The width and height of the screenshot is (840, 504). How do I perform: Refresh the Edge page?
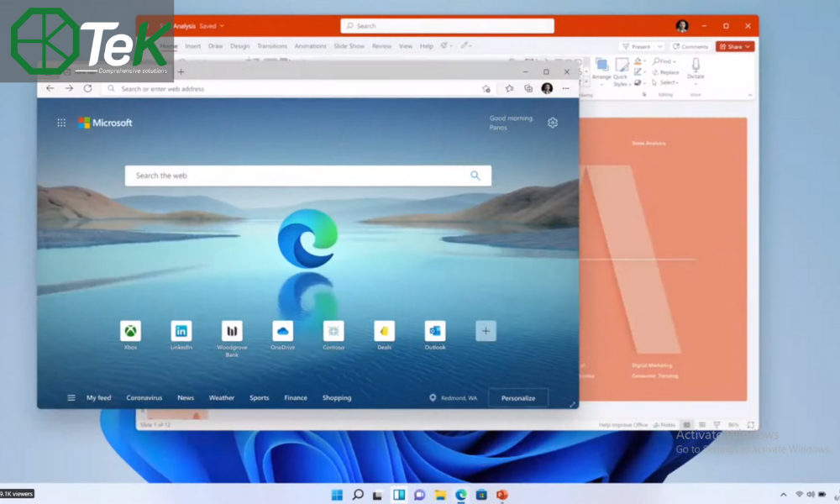click(88, 88)
